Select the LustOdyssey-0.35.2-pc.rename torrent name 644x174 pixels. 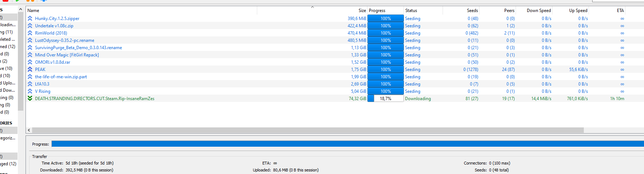tap(65, 40)
